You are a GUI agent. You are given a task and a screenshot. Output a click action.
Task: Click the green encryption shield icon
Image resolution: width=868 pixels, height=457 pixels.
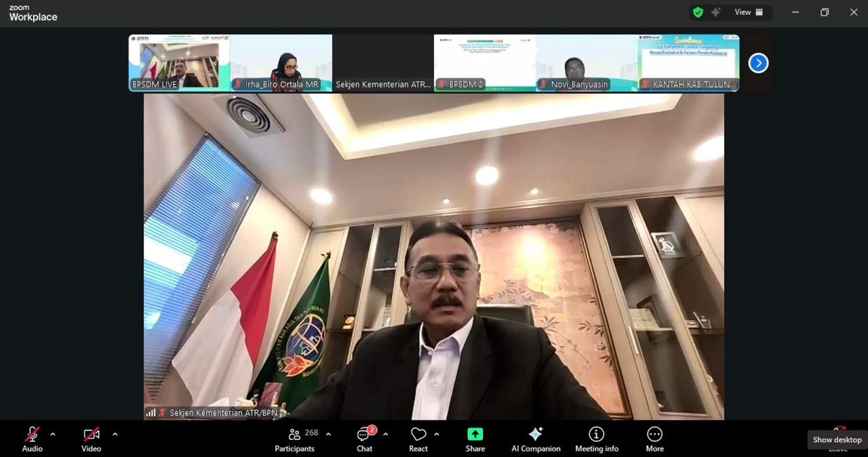pyautogui.click(x=698, y=12)
